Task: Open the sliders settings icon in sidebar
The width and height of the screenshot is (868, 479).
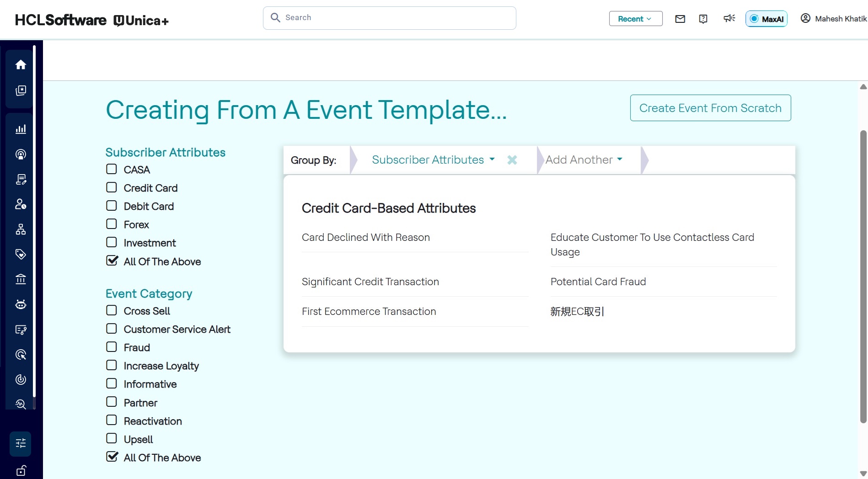Action: 21,443
